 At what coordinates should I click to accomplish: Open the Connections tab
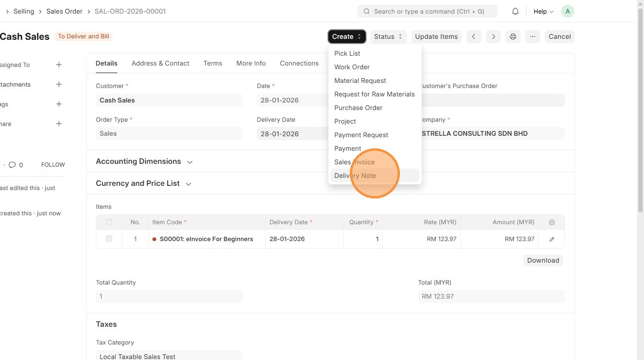pos(299,63)
